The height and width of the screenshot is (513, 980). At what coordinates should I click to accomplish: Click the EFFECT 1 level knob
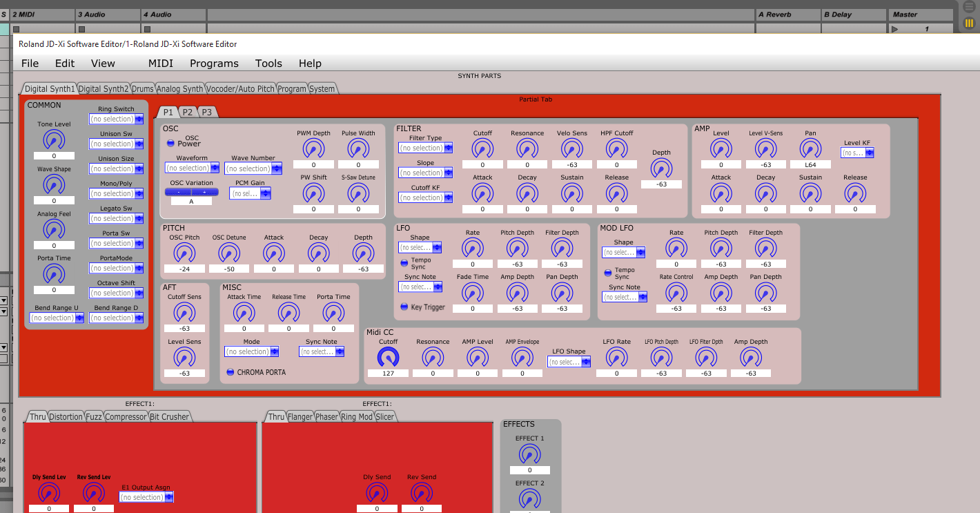pos(529,454)
